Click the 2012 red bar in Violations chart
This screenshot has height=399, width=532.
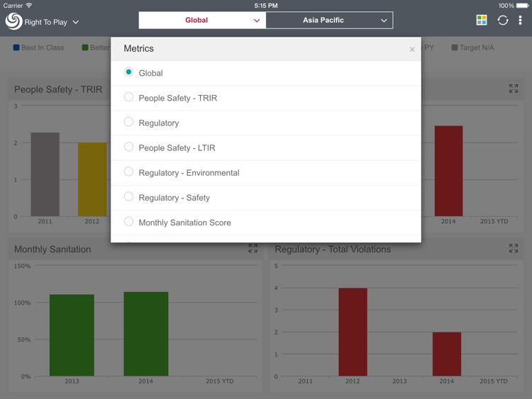point(353,332)
